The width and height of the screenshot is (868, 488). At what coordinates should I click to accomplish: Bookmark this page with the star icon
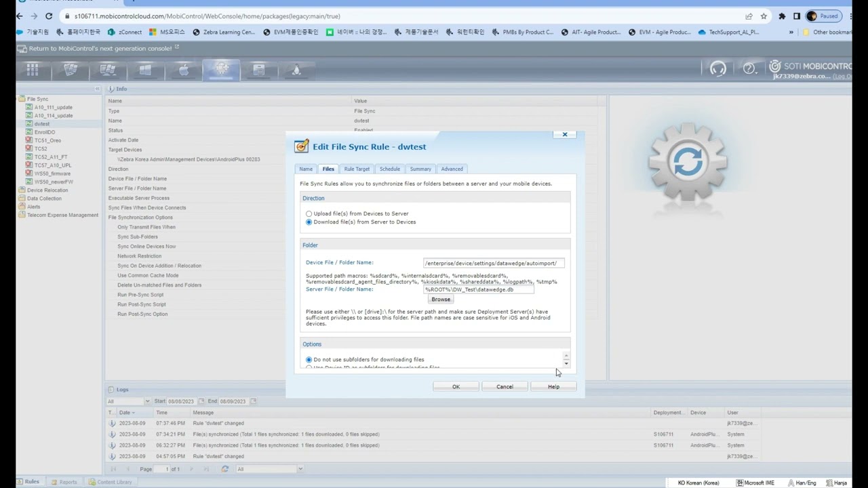tap(764, 16)
